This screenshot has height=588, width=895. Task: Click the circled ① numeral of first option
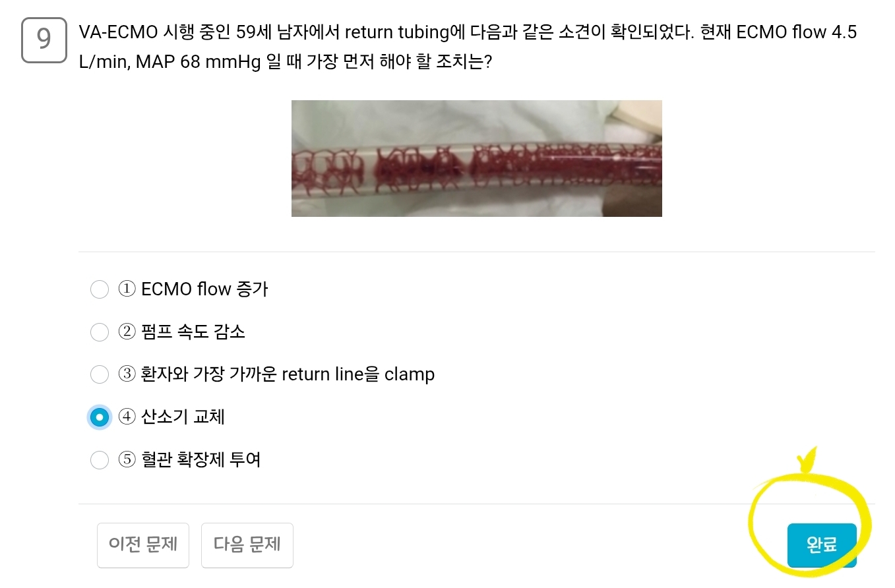tap(127, 289)
